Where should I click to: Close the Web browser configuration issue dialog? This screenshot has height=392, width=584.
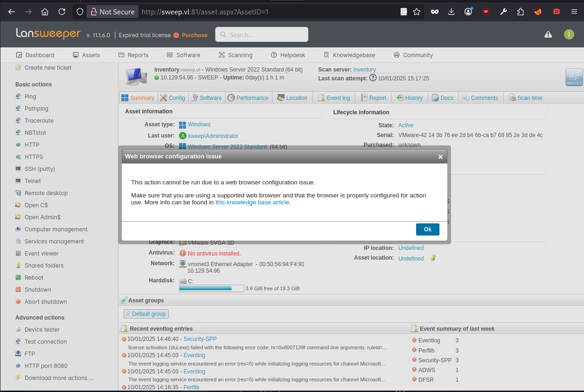(440, 157)
